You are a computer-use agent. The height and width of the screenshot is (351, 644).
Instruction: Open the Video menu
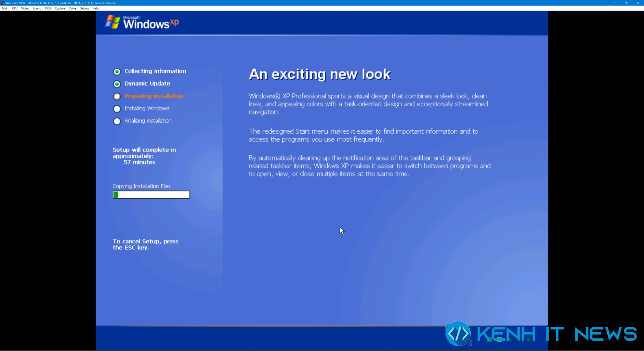click(x=25, y=8)
